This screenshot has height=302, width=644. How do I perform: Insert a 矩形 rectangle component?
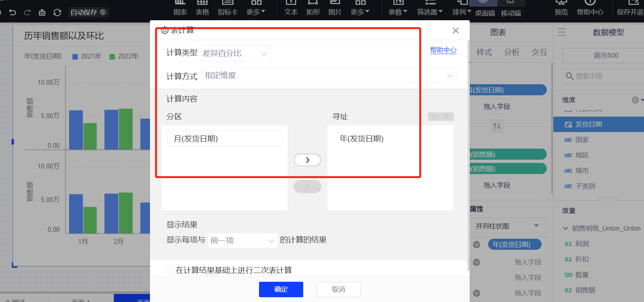(x=313, y=8)
